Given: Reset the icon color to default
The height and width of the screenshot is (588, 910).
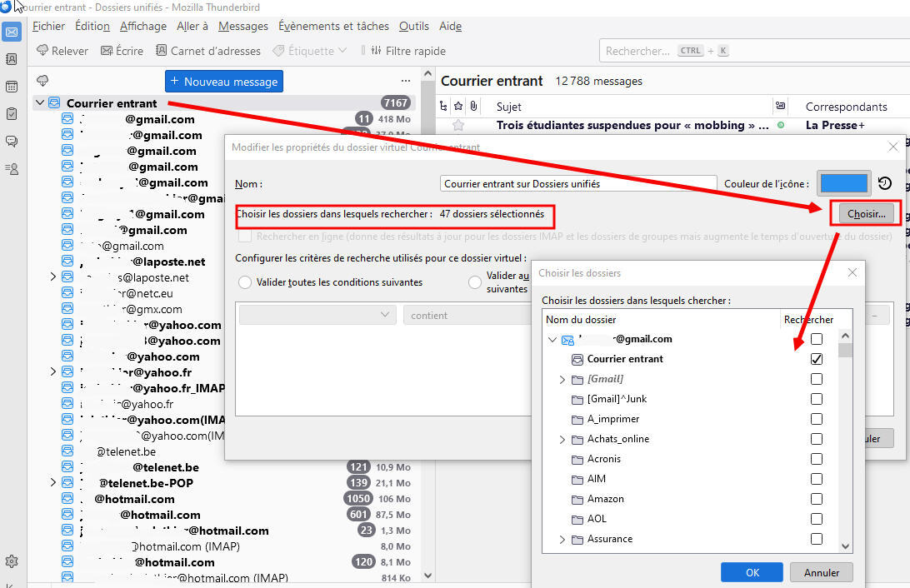Looking at the screenshot, I should [x=884, y=183].
